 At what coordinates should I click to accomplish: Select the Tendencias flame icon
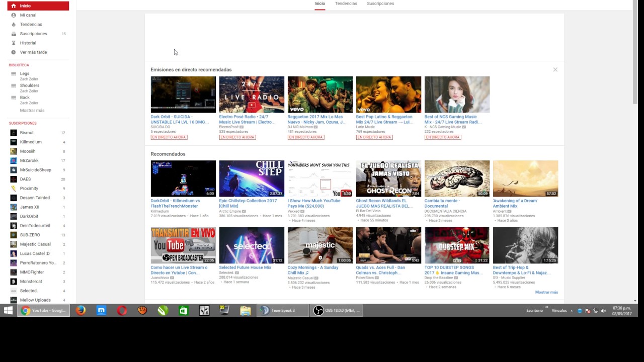(14, 24)
